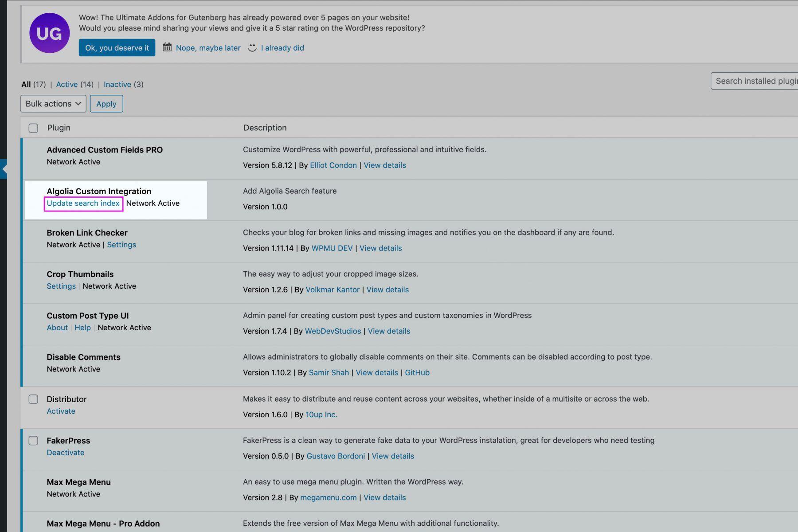Viewport: 798px width, 532px height.
Task: Check the FakerPress plugin checkbox
Action: point(33,441)
